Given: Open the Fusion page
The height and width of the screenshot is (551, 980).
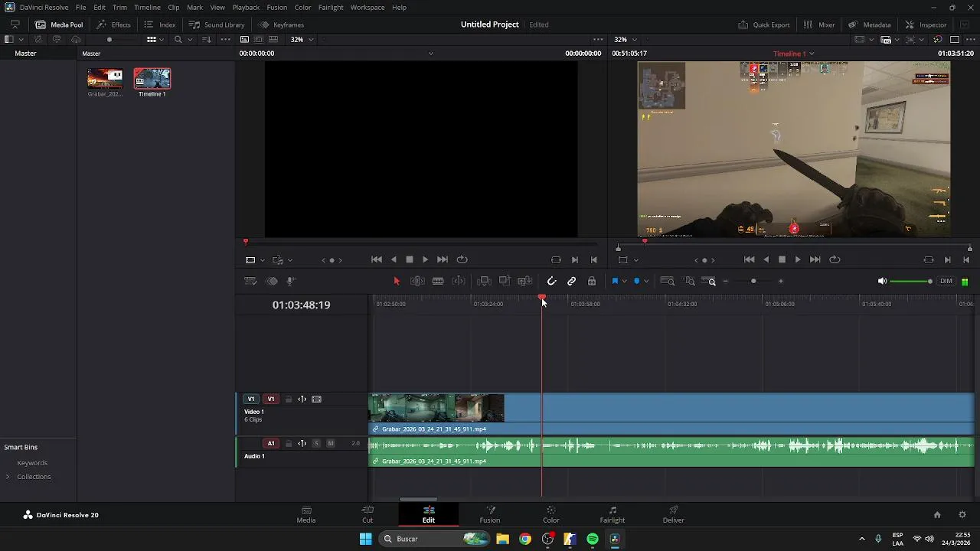Looking at the screenshot, I should tap(490, 514).
